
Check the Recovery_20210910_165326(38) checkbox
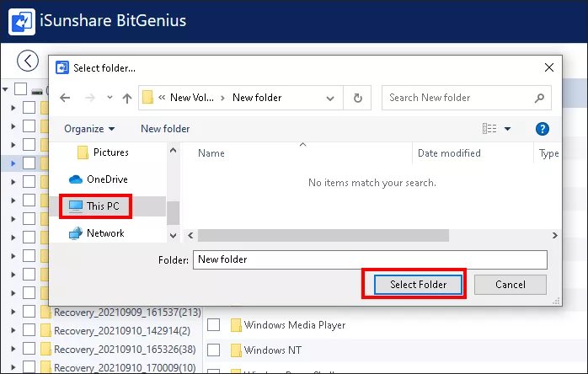[29, 349]
